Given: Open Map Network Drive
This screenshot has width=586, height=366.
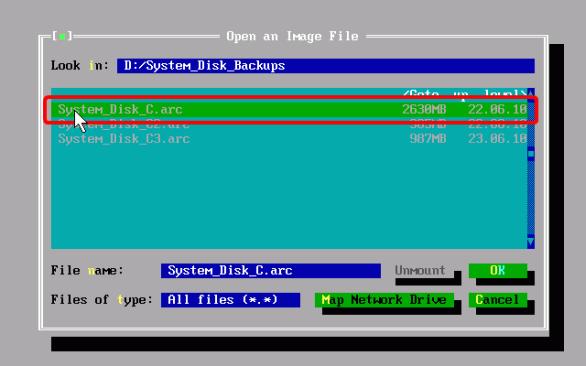Looking at the screenshot, I should [x=384, y=300].
